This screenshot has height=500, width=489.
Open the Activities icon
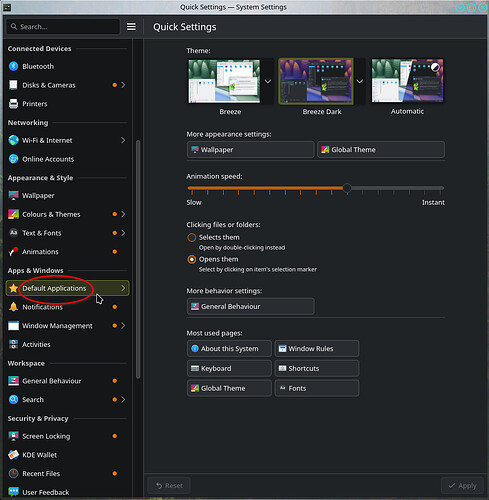pyautogui.click(x=13, y=344)
